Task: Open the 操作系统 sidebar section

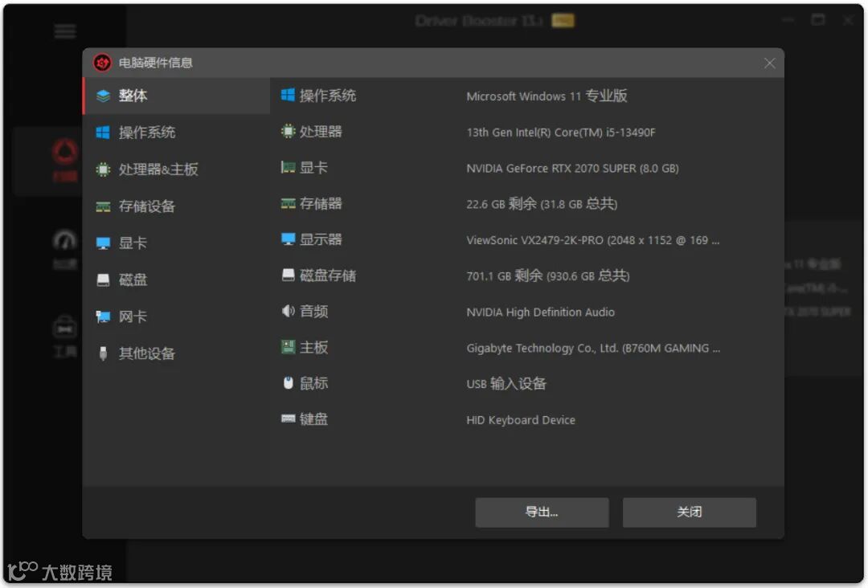Action: tap(176, 133)
